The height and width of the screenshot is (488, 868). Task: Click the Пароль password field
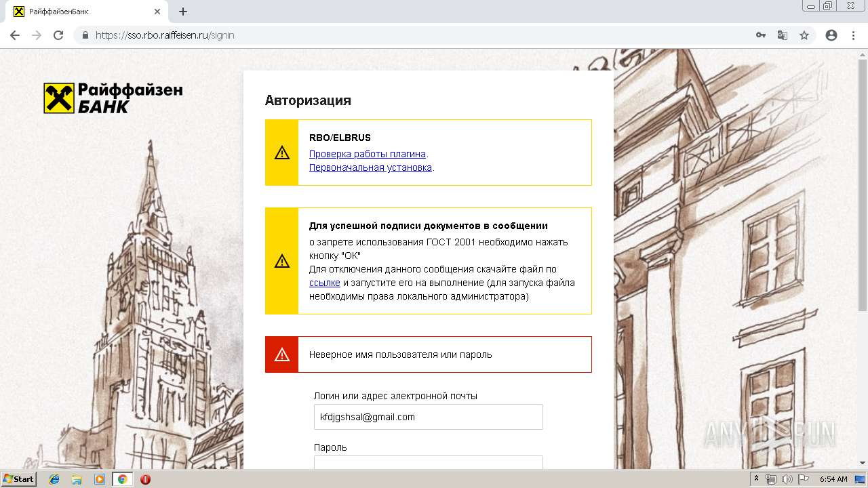429,462
